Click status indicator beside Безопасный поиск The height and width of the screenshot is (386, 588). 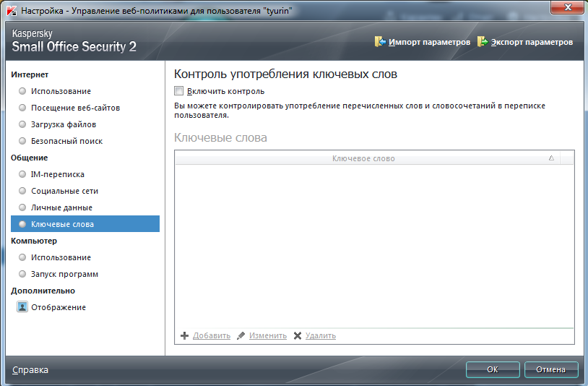pos(22,141)
